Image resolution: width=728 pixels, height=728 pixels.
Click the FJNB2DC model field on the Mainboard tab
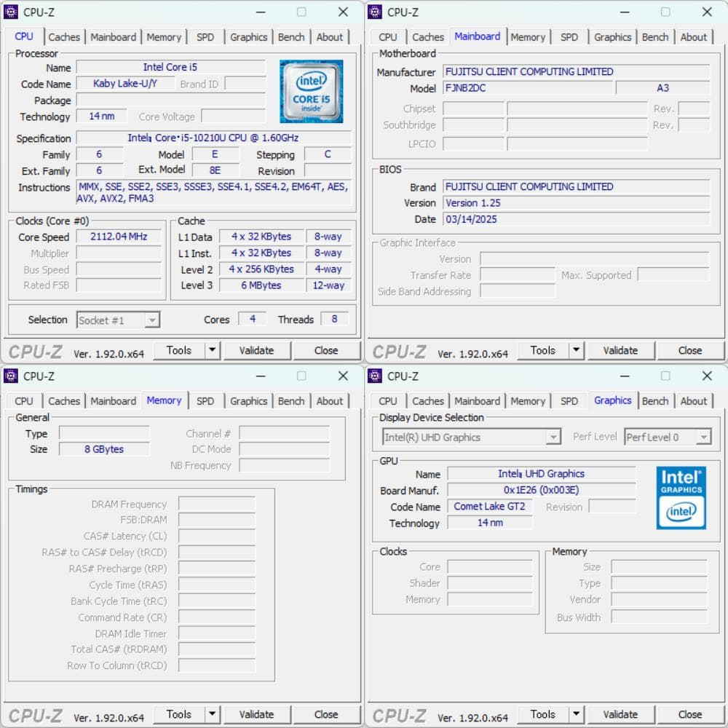point(529,88)
